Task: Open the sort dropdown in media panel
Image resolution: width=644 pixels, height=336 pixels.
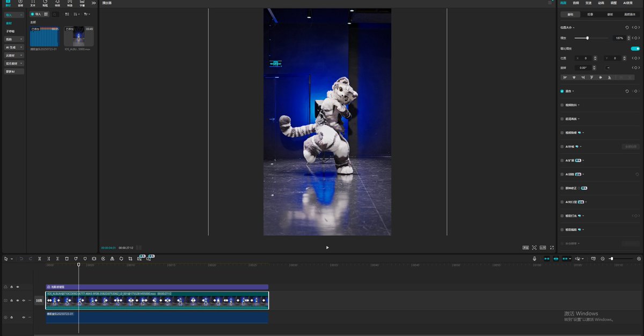Action: (77, 14)
